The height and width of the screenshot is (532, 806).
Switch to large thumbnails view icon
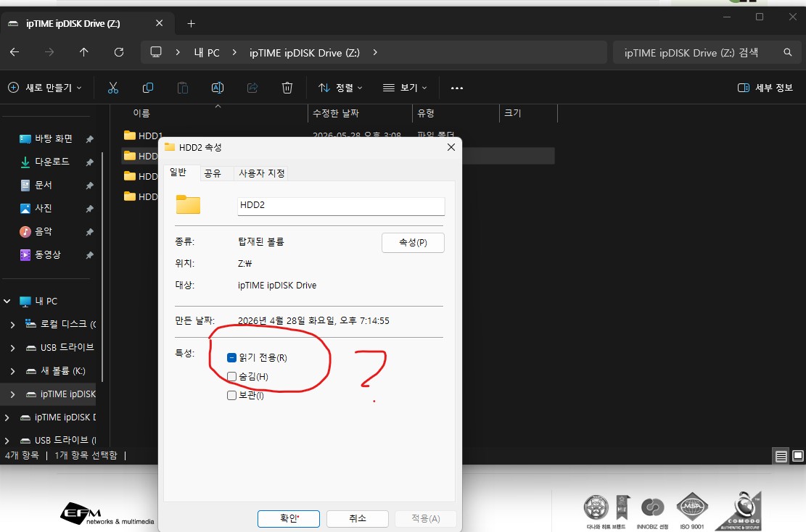click(x=798, y=456)
